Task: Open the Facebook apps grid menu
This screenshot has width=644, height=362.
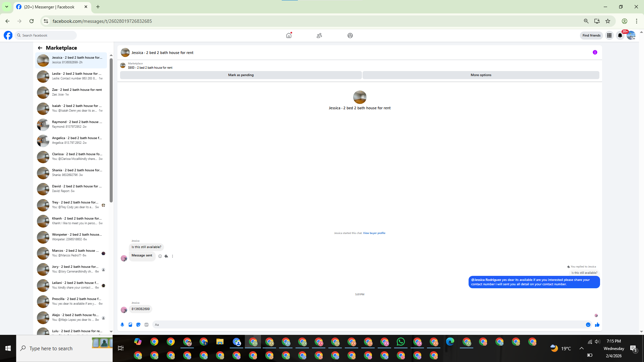Action: [609, 35]
